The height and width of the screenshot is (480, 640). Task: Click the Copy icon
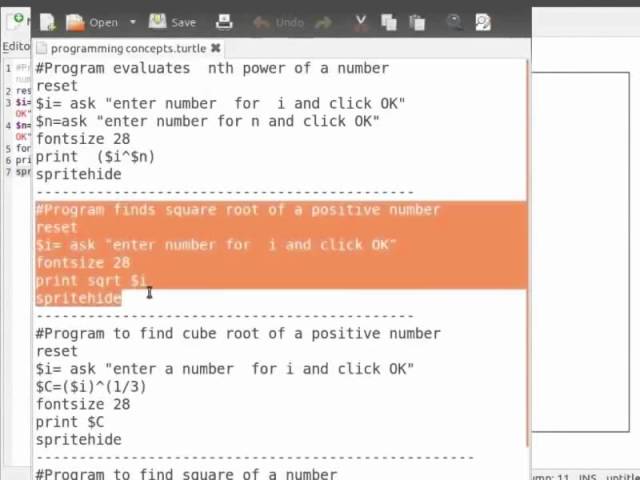pyautogui.click(x=389, y=22)
